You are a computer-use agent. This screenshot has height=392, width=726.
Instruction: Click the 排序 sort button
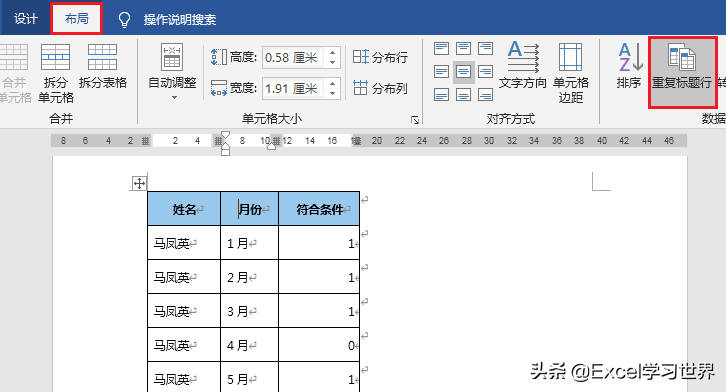tap(629, 65)
